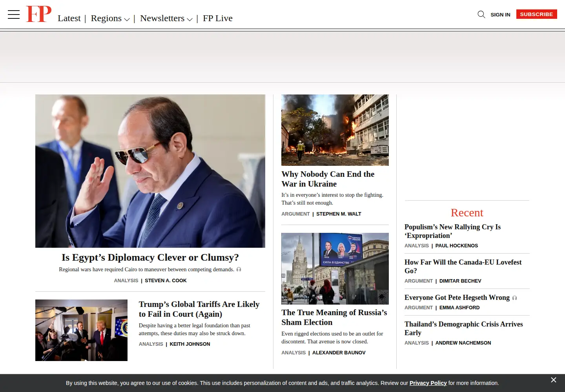Click the FP logo
565x392 pixels.
[38, 14]
